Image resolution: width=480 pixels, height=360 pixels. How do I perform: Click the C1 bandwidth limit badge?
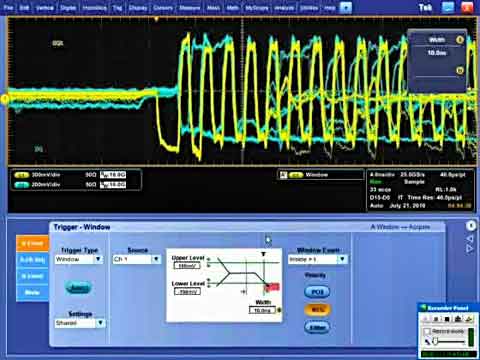(x=113, y=175)
